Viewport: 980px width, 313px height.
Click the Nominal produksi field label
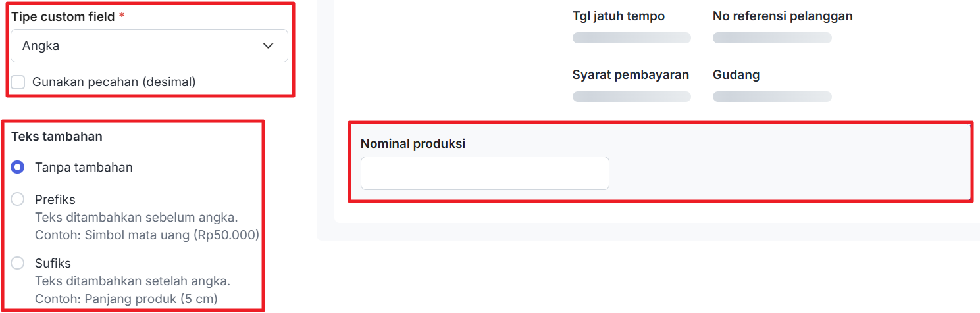click(413, 143)
